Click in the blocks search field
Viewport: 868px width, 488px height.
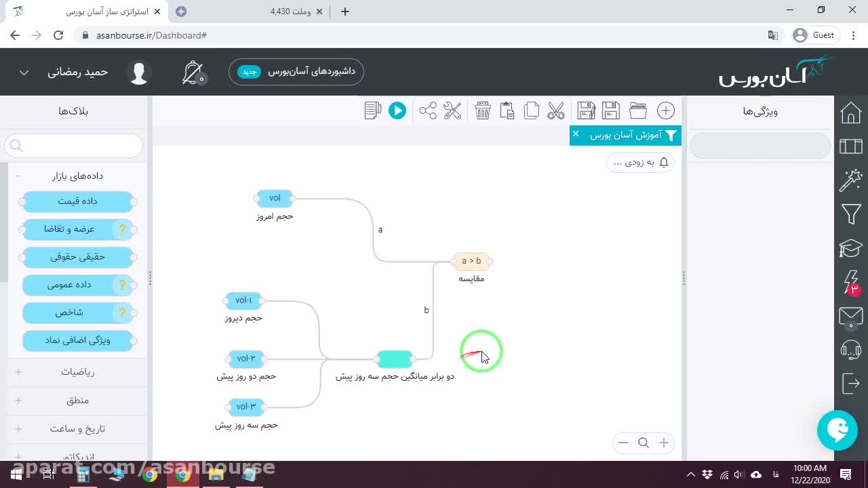pos(74,146)
